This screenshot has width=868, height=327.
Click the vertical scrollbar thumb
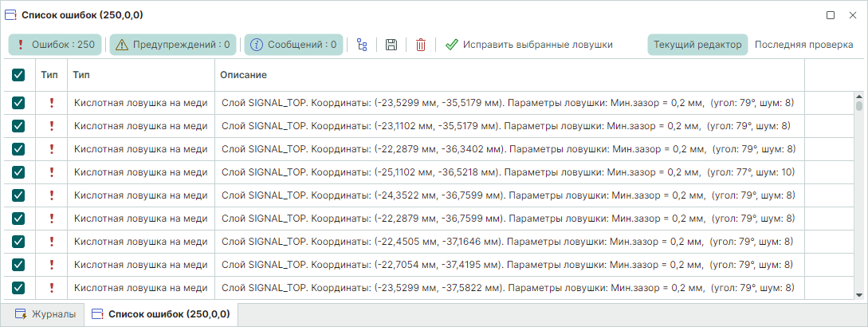click(x=859, y=106)
